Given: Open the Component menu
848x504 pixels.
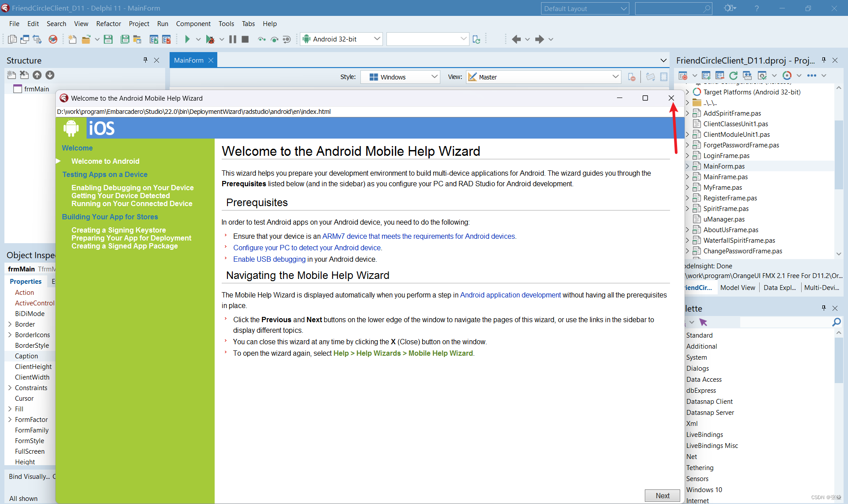Looking at the screenshot, I should (x=193, y=24).
